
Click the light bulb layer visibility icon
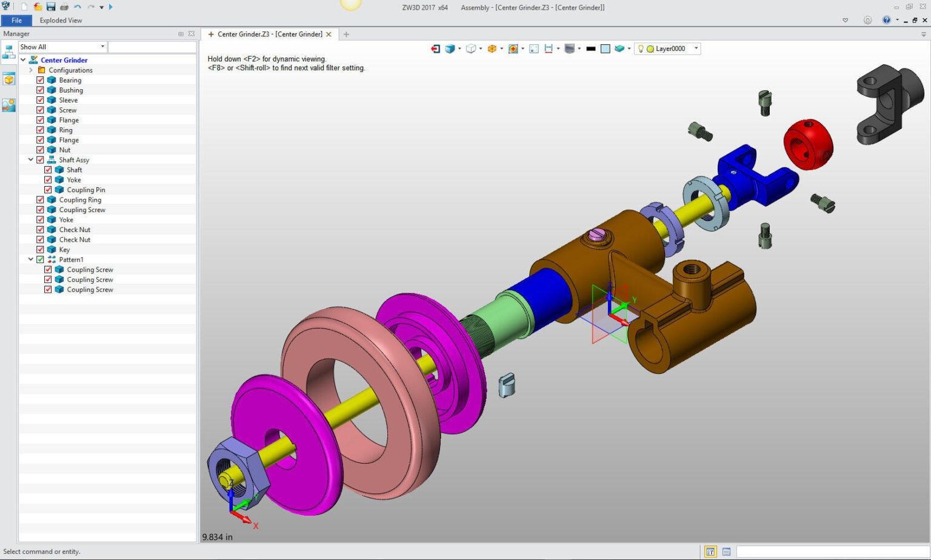point(640,48)
